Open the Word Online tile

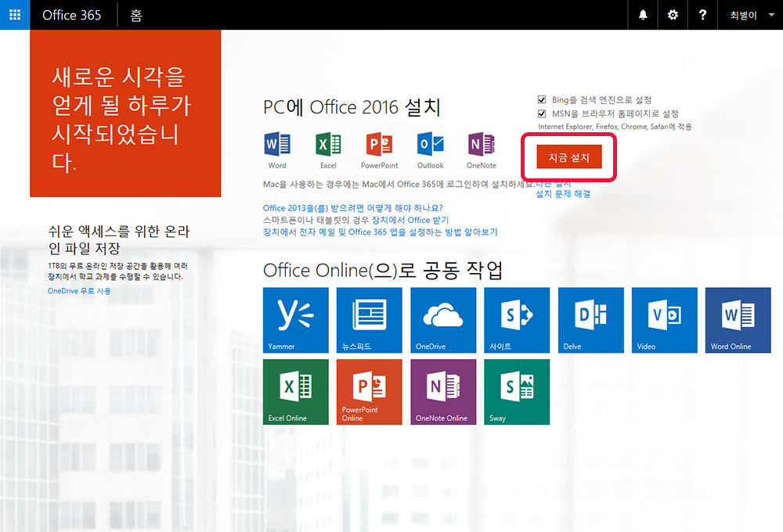738,320
